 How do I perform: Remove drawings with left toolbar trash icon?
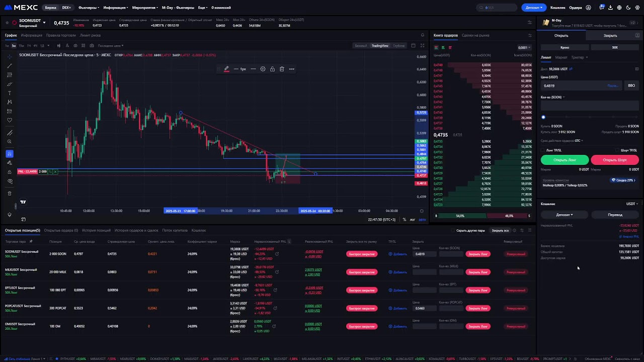coord(10,193)
